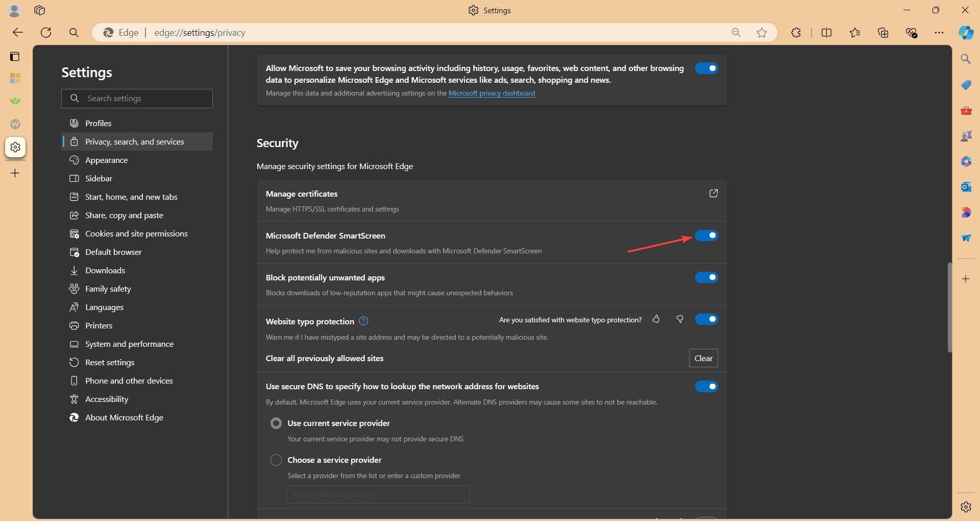The width and height of the screenshot is (980, 521).
Task: Open Split screen from the toolbar
Action: pos(826,32)
